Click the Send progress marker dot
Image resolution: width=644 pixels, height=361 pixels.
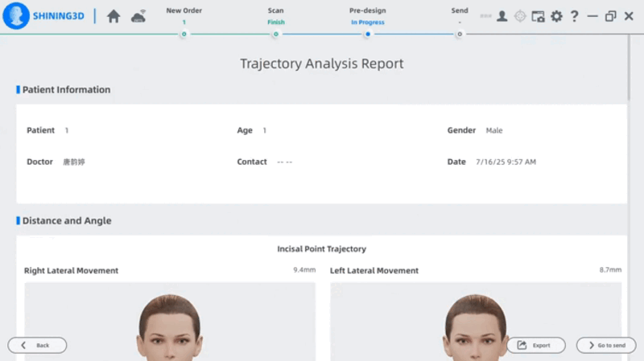460,34
